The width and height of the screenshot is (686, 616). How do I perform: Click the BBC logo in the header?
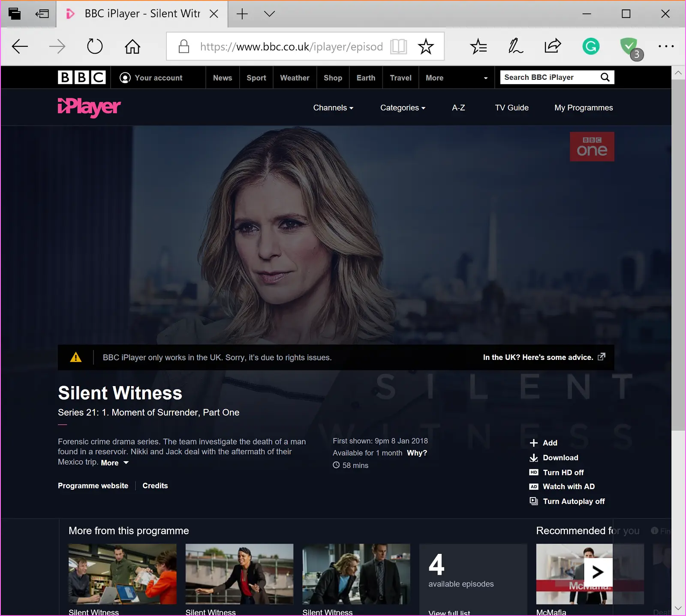[x=81, y=77]
